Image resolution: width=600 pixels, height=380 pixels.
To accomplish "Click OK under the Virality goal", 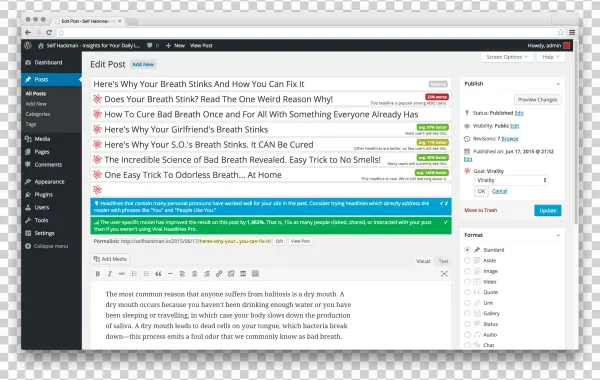I will click(x=481, y=191).
